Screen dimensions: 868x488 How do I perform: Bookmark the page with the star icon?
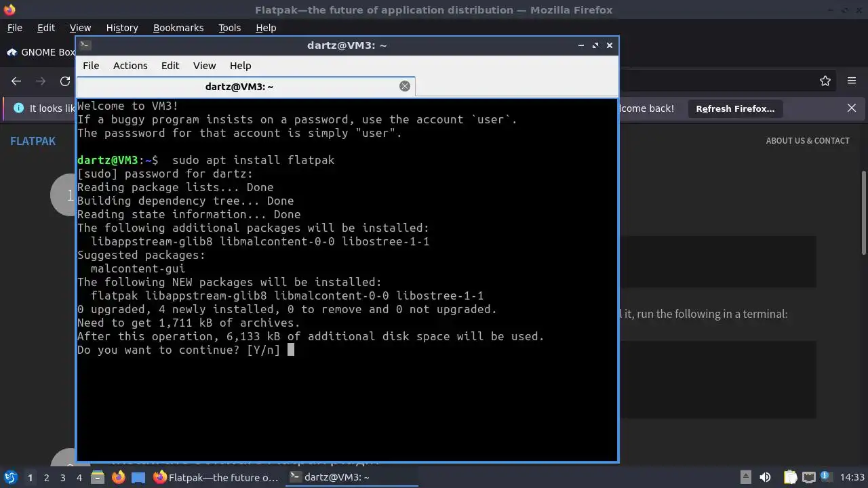coord(825,81)
